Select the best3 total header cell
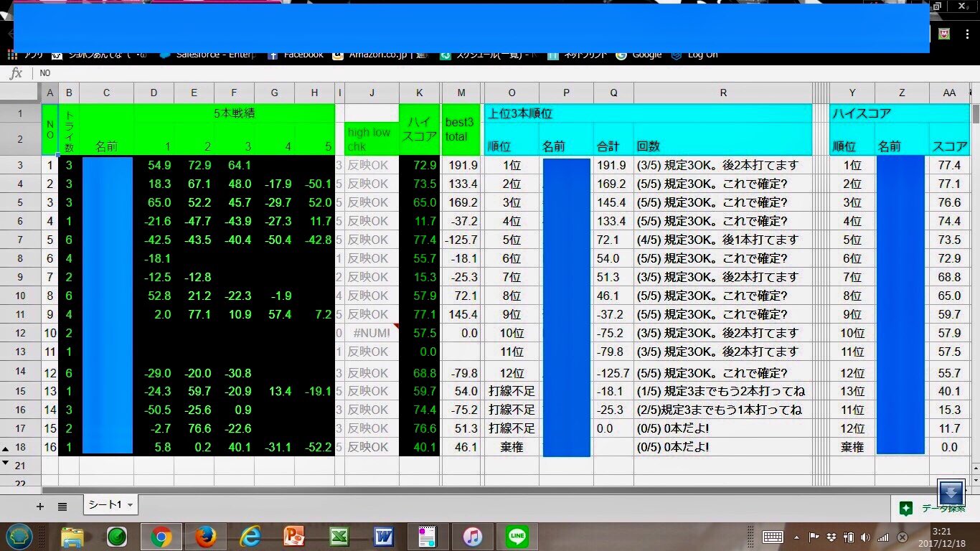This screenshot has height=551, width=980. [462, 129]
